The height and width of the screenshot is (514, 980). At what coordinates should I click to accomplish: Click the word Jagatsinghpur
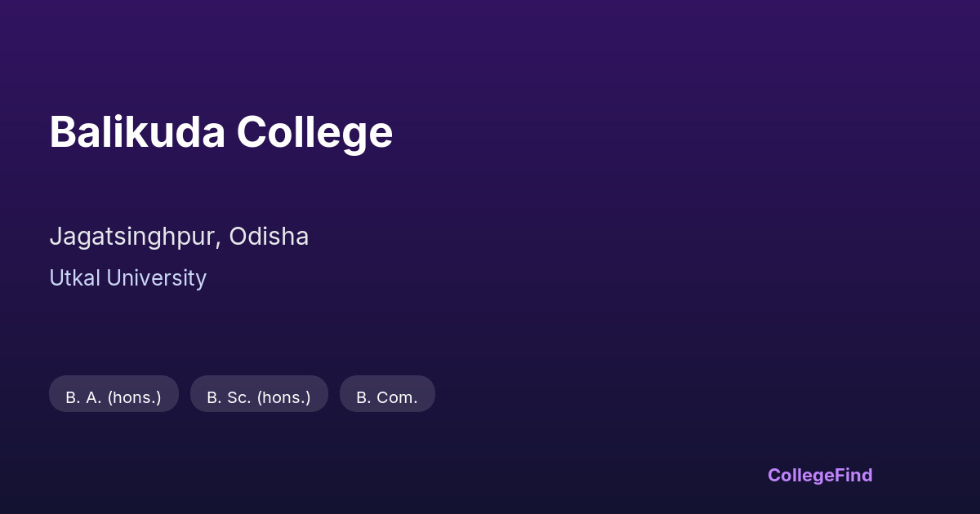pyautogui.click(x=133, y=237)
